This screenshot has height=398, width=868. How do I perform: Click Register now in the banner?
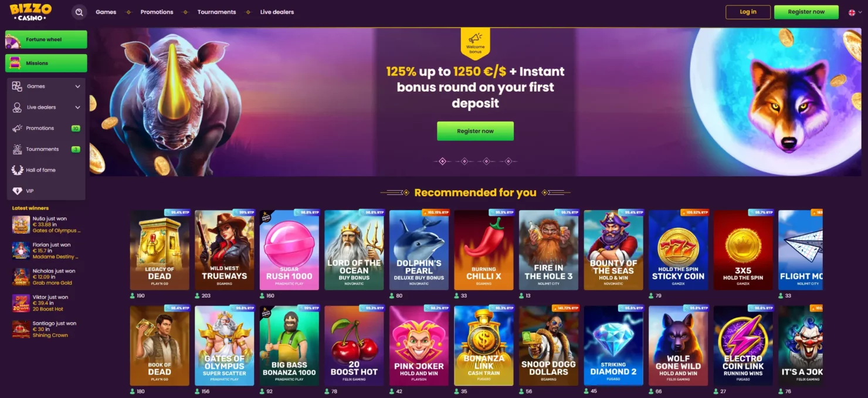pyautogui.click(x=475, y=131)
